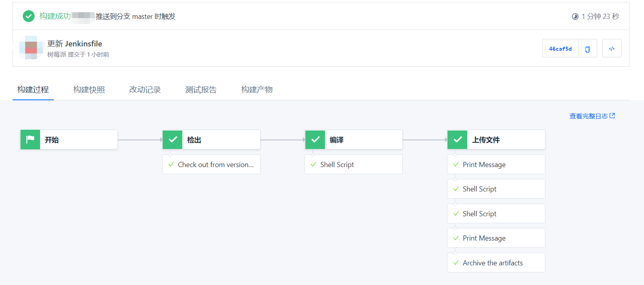Screen dimensions: 644x285
Task: Click the build duration clock icon
Action: pyautogui.click(x=575, y=17)
